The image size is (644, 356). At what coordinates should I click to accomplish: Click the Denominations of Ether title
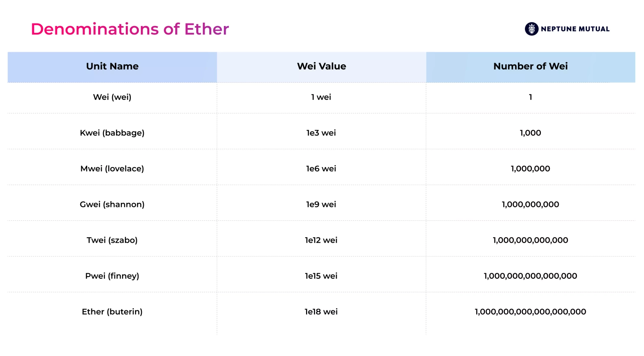(130, 29)
